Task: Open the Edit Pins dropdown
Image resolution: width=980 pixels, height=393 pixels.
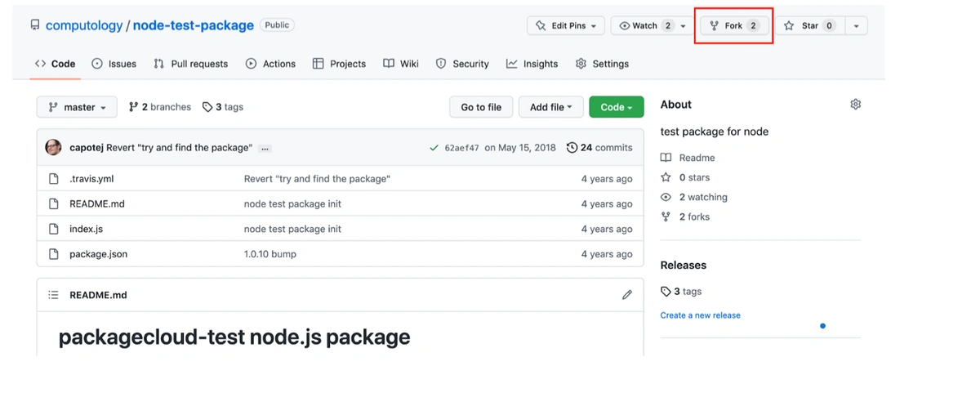Action: tap(566, 25)
